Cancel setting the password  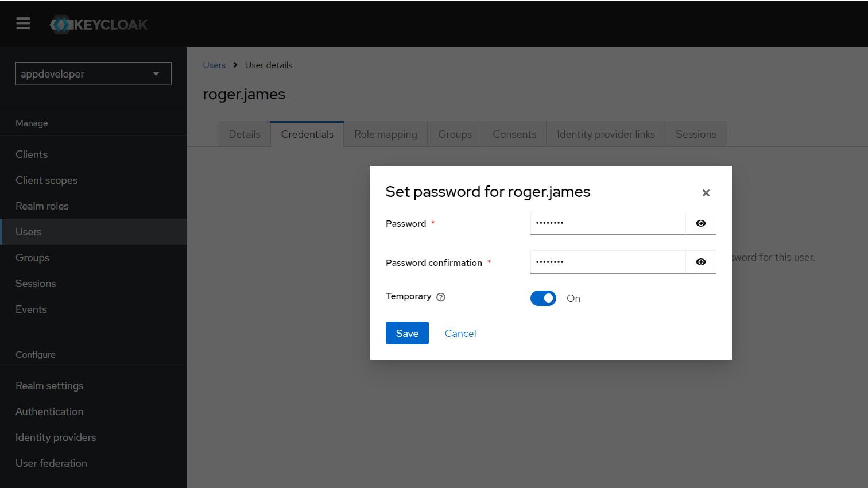point(460,334)
